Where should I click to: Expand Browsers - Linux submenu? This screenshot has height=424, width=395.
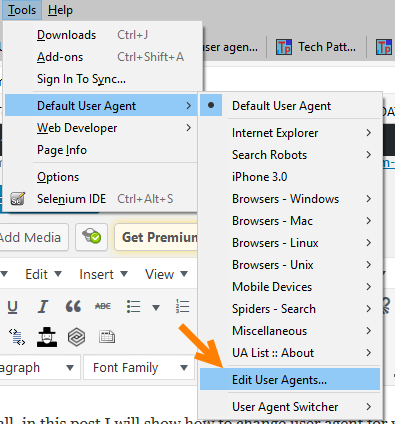(x=290, y=243)
